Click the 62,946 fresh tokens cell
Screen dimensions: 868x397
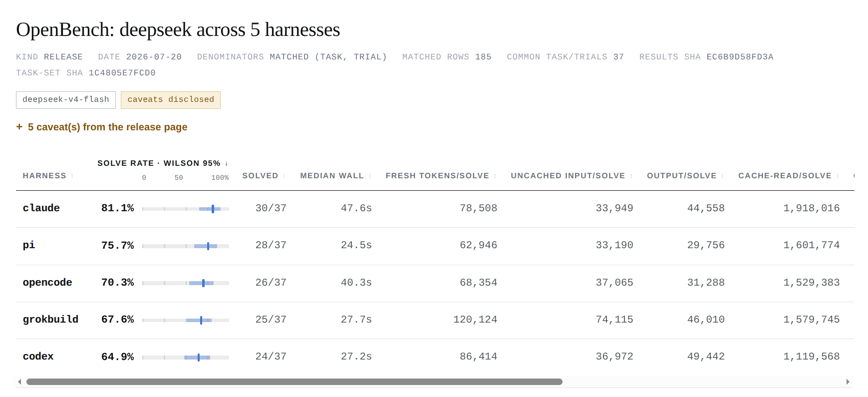pos(479,245)
